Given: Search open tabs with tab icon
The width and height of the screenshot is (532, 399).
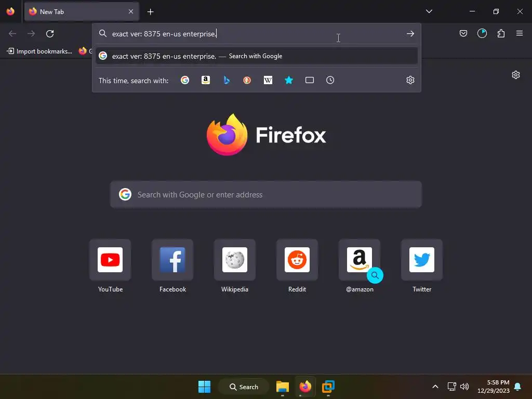Looking at the screenshot, I should 310,80.
